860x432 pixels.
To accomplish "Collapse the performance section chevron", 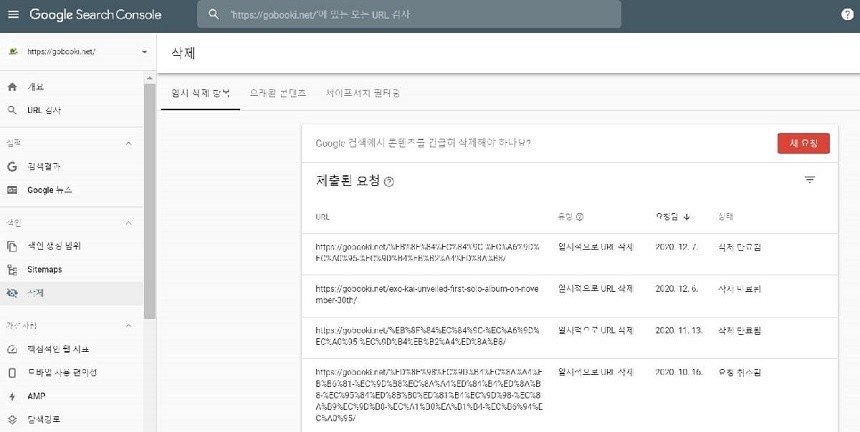I will [x=129, y=143].
